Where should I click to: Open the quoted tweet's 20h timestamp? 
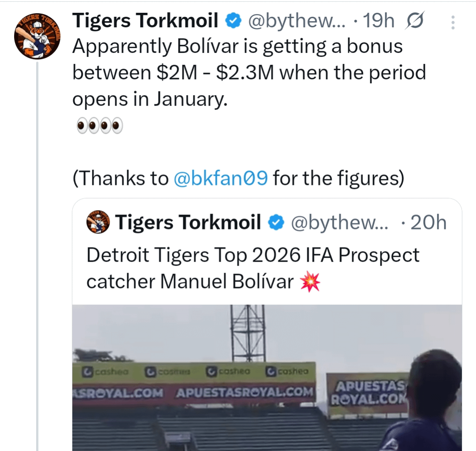pyautogui.click(x=428, y=223)
